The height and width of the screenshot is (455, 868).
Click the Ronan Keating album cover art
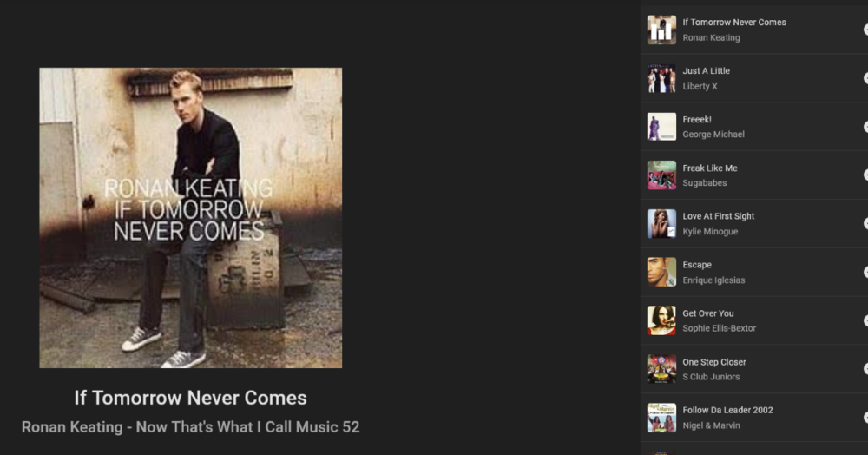pos(190,218)
